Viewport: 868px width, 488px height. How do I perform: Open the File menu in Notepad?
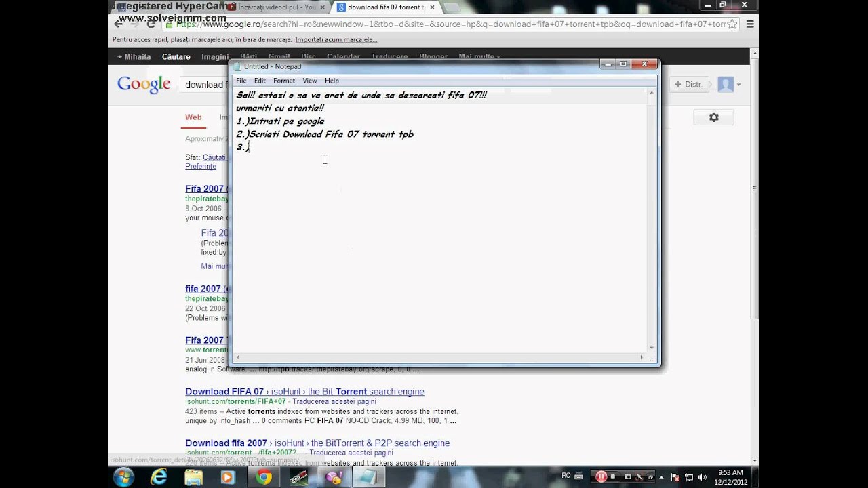pyautogui.click(x=241, y=81)
